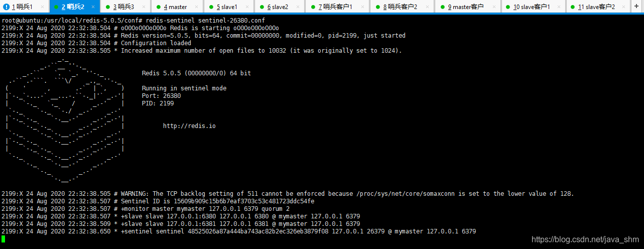The width and height of the screenshot is (644, 249).
Task: Click the '+monitor master mymaster' log line
Action: coord(146,209)
